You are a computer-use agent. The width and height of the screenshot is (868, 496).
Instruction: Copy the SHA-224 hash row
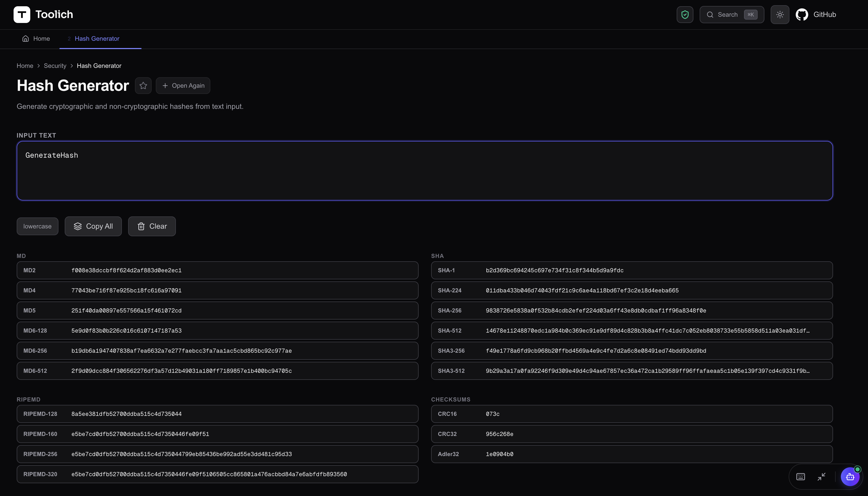pyautogui.click(x=632, y=290)
